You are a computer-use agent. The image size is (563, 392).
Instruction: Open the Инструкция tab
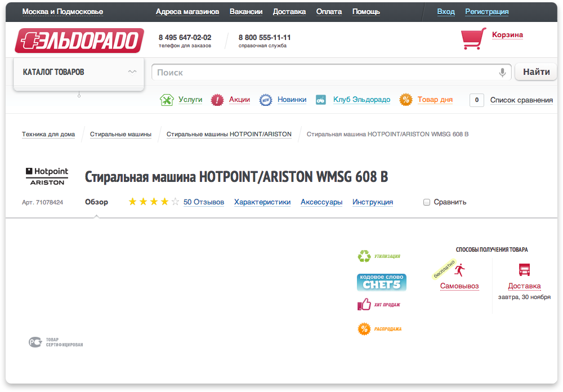point(373,202)
